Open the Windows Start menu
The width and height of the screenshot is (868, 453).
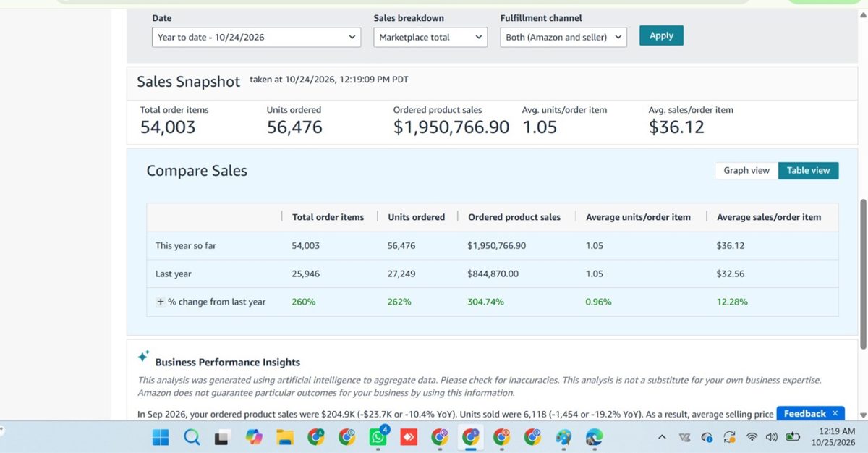point(161,437)
